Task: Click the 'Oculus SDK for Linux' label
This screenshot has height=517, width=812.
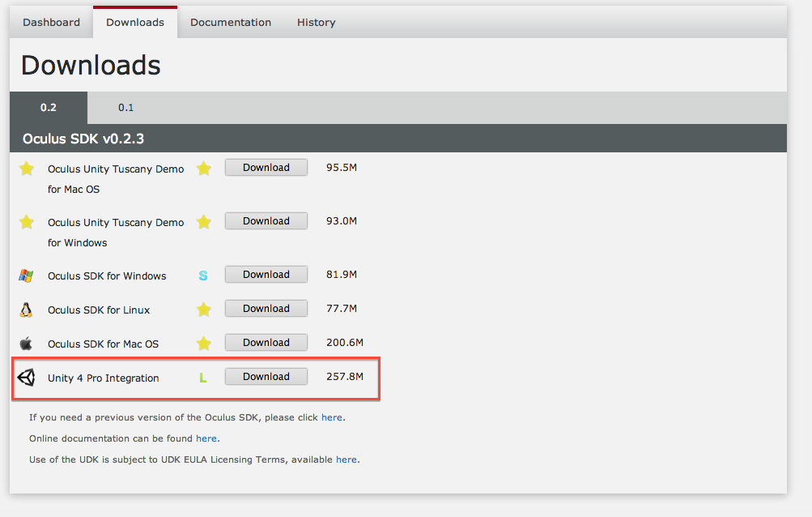Action: pos(99,310)
